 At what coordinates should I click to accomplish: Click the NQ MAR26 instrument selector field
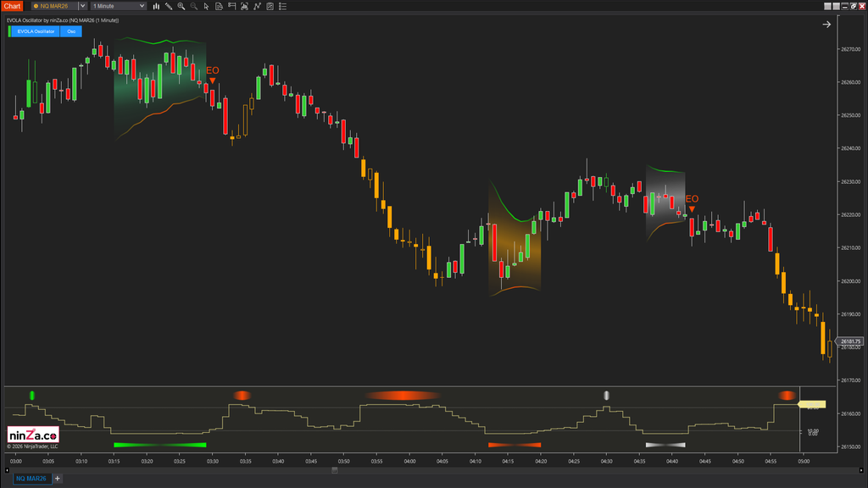[54, 6]
